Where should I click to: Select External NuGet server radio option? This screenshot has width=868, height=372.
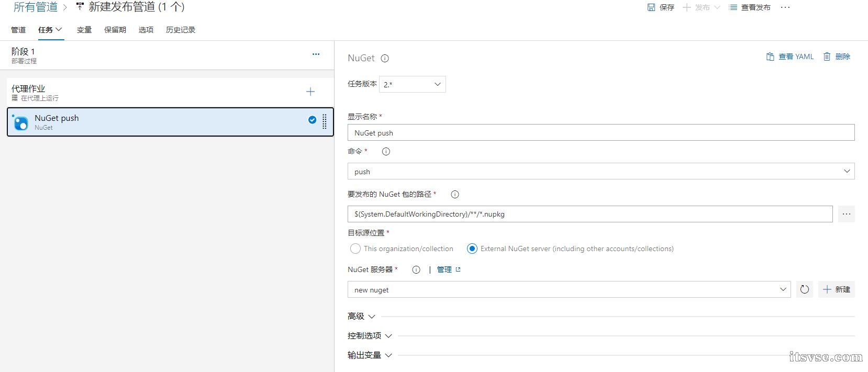point(472,249)
